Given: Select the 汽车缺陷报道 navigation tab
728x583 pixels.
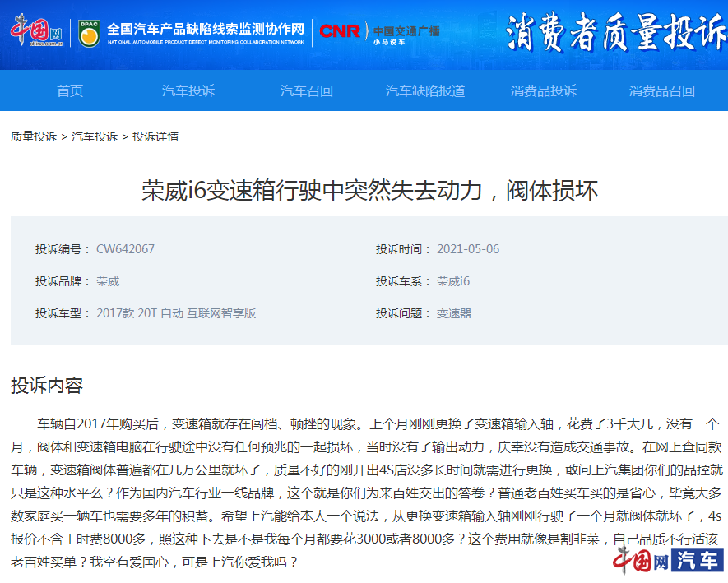Looking at the screenshot, I should [425, 90].
